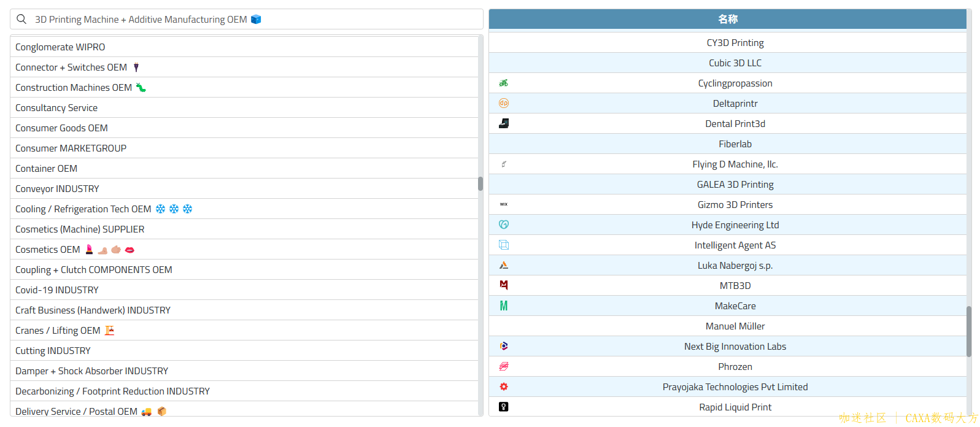Click the third snowflake icon in Cooling row
This screenshot has width=980, height=427.
tap(187, 209)
